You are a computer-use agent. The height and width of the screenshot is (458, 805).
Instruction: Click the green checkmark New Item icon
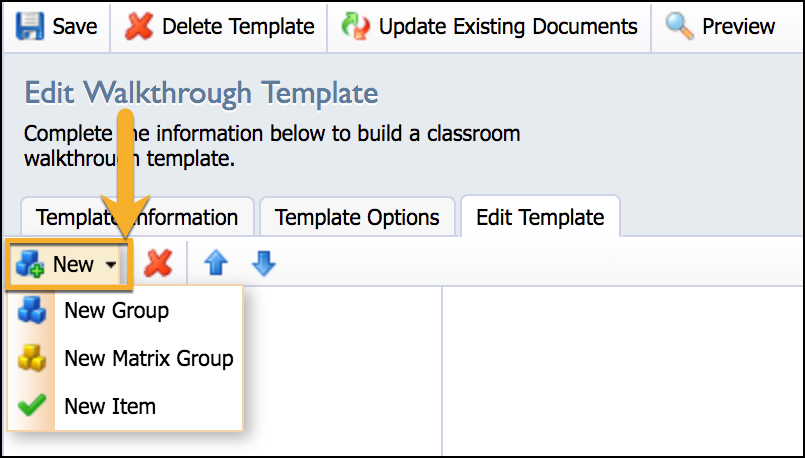pos(32,406)
